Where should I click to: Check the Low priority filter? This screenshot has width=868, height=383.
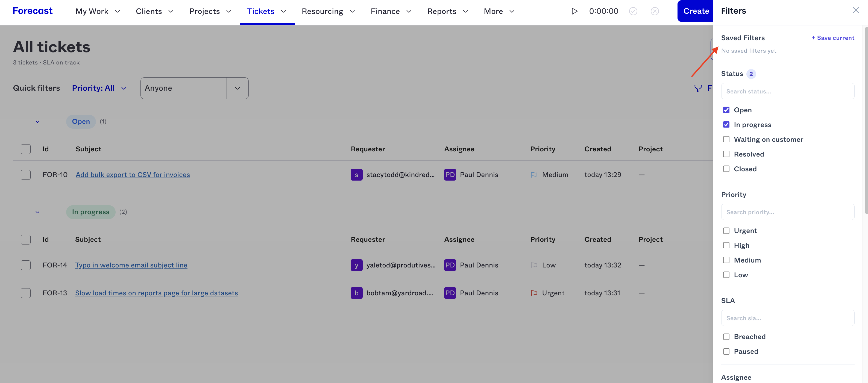coord(726,275)
